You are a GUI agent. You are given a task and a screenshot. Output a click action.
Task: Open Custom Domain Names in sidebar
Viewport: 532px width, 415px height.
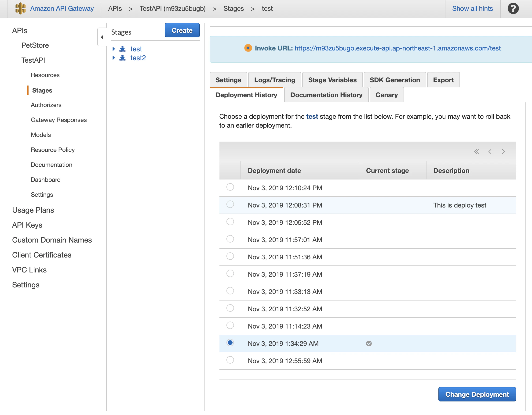[52, 240]
